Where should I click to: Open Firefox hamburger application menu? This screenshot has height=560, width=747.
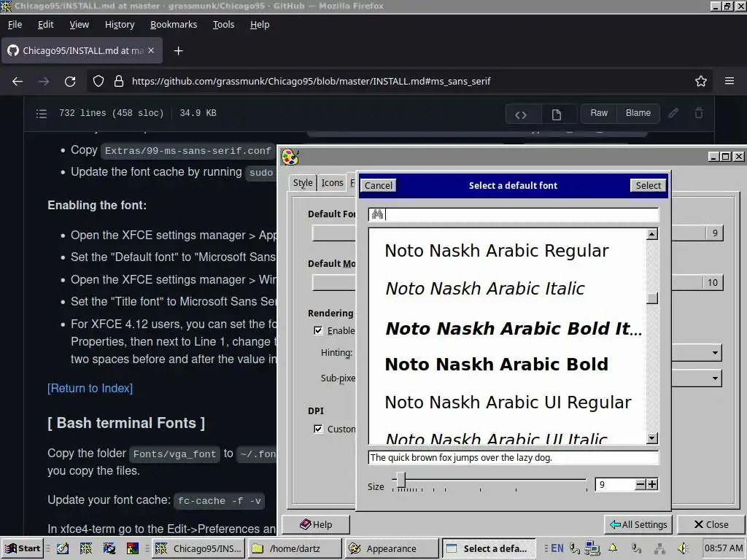(729, 82)
